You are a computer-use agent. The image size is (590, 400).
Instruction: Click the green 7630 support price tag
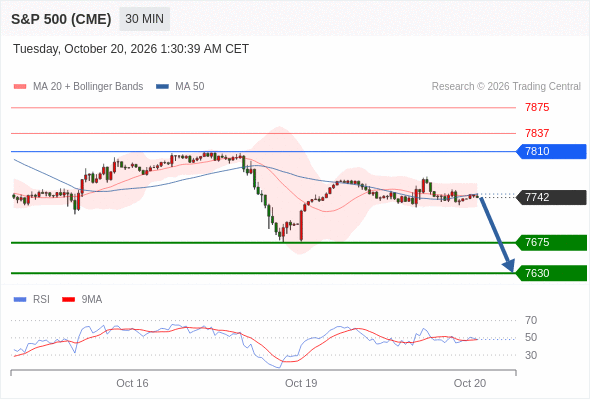point(551,273)
